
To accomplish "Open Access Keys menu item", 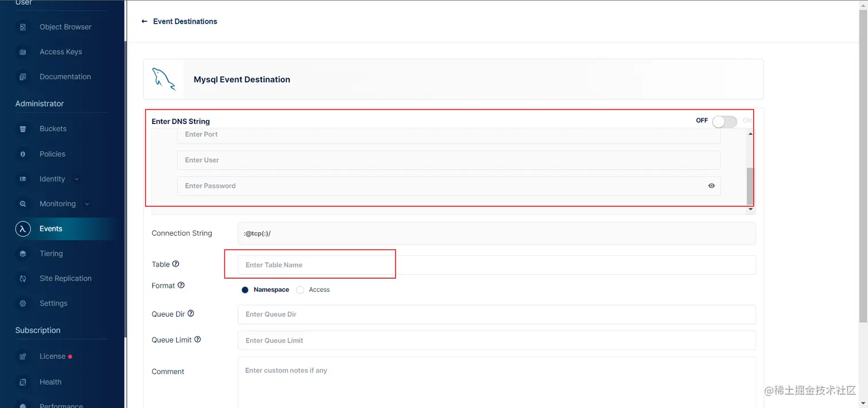I will [61, 52].
